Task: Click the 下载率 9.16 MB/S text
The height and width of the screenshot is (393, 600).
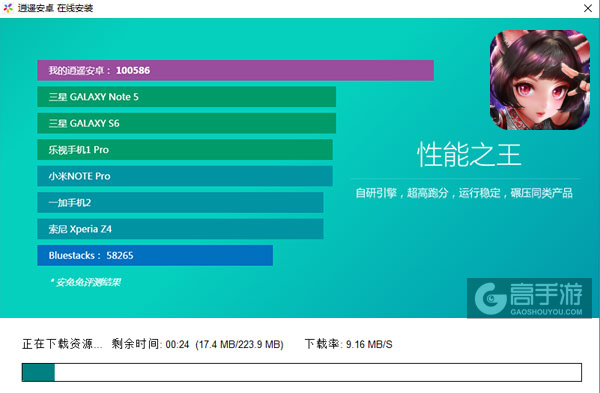Action: [x=349, y=344]
